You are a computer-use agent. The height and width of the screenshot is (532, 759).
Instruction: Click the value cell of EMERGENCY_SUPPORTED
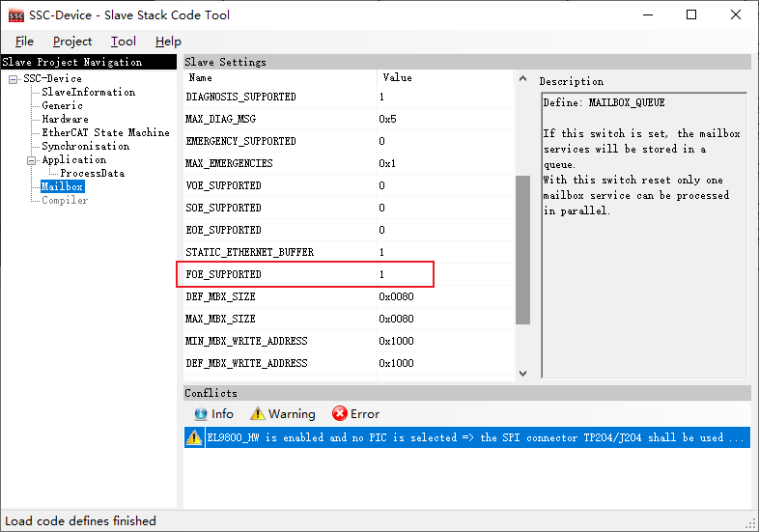click(445, 141)
